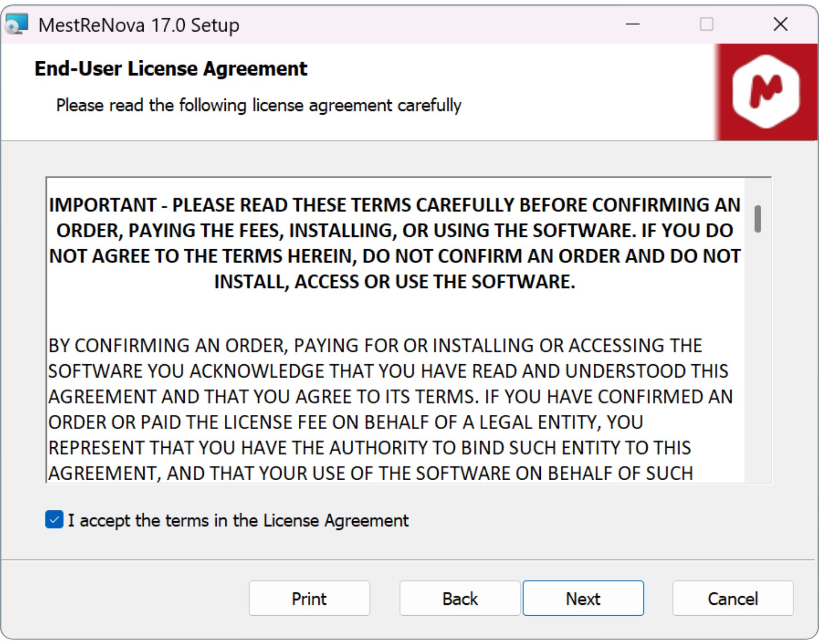Click the "IMPORTANT - PLEASE READ THESE TERMS" line
Image resolution: width=819 pixels, height=644 pixels.
395,205
